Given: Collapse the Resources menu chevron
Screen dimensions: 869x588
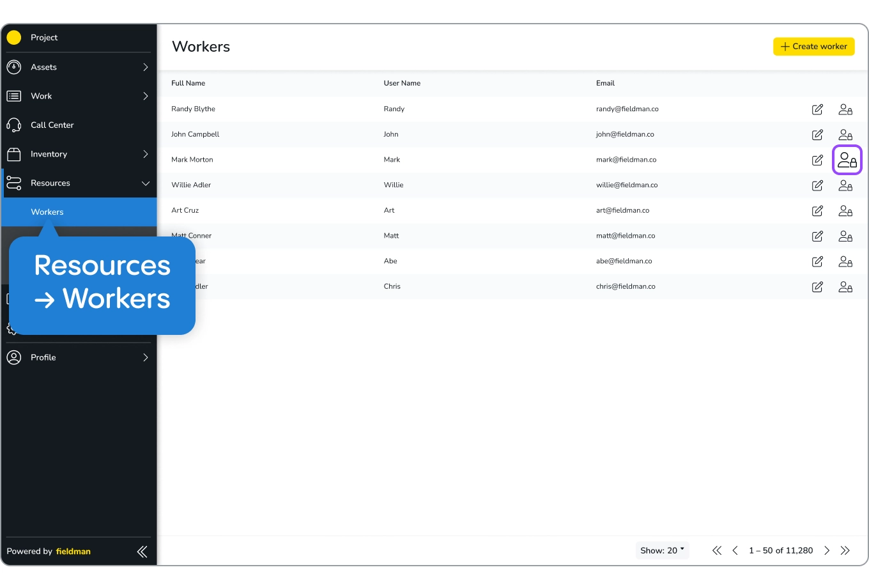Looking at the screenshot, I should point(146,183).
